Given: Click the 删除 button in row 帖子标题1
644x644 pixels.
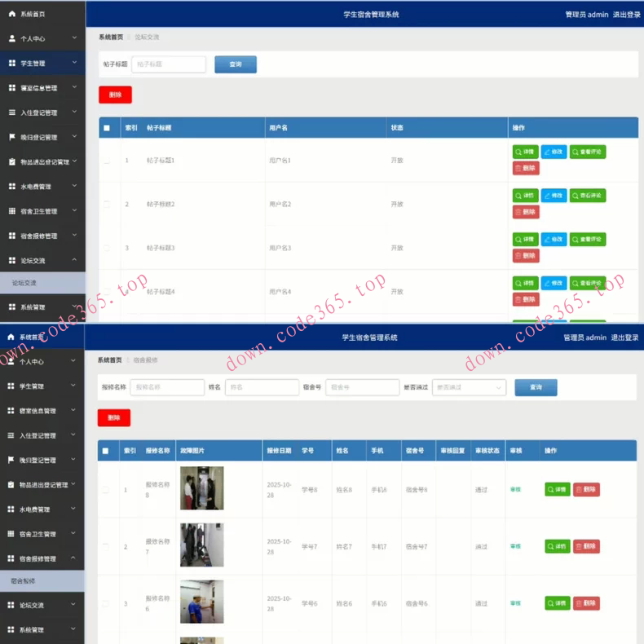Looking at the screenshot, I should coord(526,168).
